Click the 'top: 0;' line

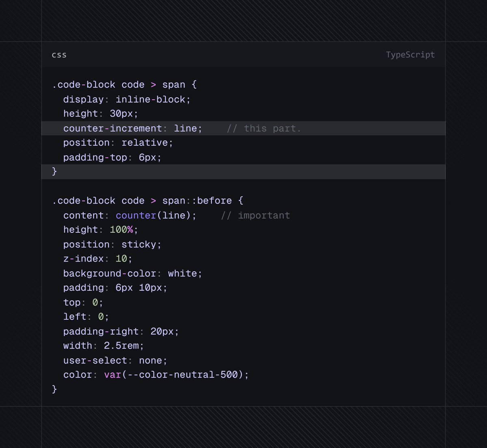83,302
